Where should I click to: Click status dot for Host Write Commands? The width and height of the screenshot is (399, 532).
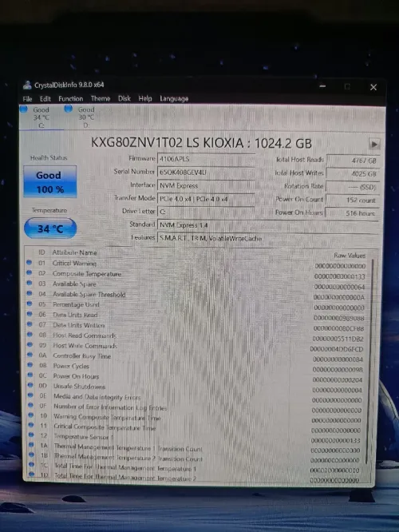tap(30, 344)
